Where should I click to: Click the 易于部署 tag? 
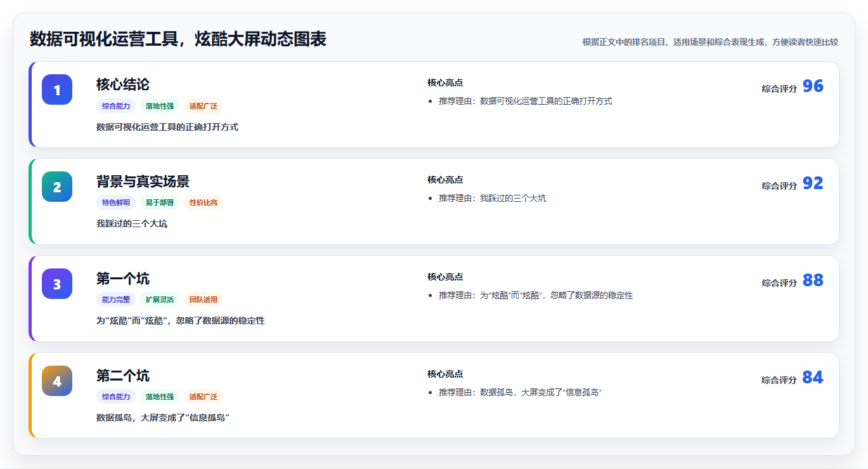[x=160, y=203]
